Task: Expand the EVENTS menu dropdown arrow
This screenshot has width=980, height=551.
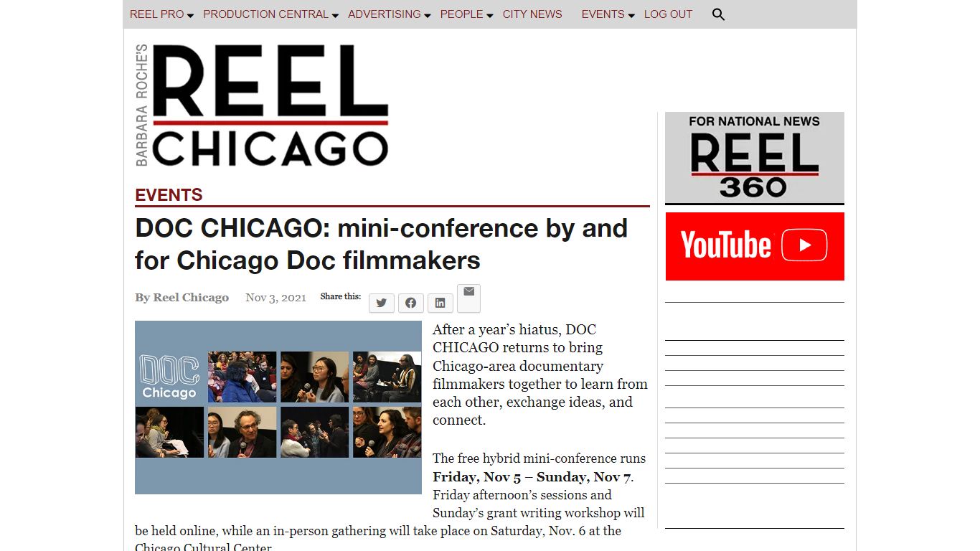Action: pos(631,16)
